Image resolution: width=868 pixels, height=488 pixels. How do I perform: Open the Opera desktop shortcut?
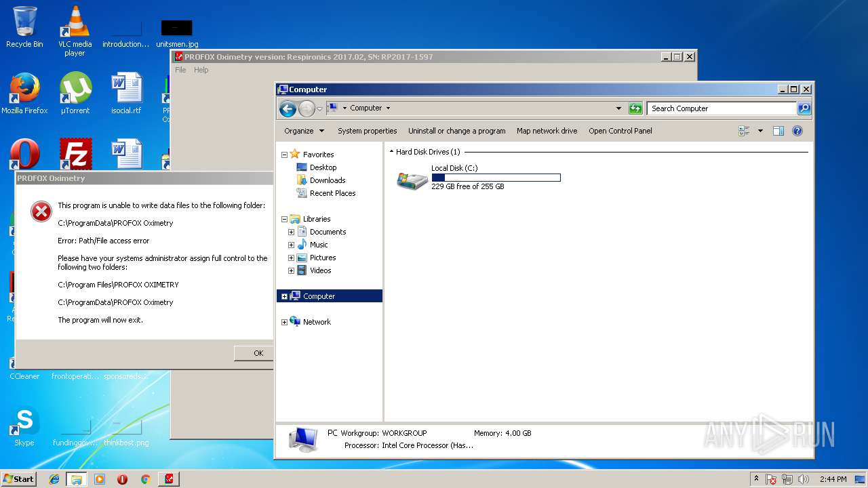tap(24, 154)
